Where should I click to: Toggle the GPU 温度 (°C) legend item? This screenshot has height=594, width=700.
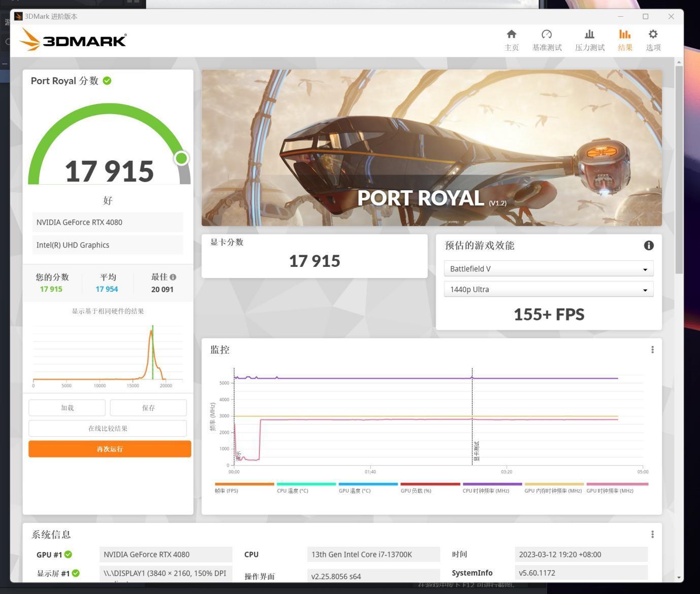pyautogui.click(x=368, y=488)
